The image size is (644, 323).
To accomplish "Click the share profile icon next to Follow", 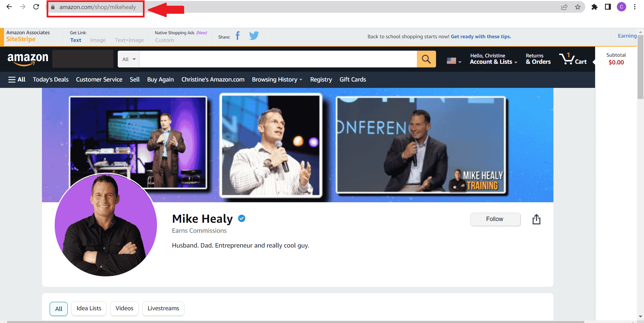I will click(x=536, y=219).
